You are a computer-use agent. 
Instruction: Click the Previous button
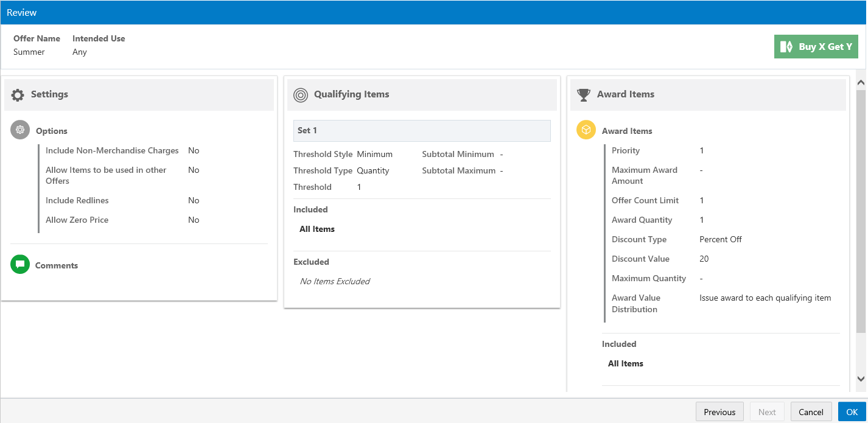(719, 412)
